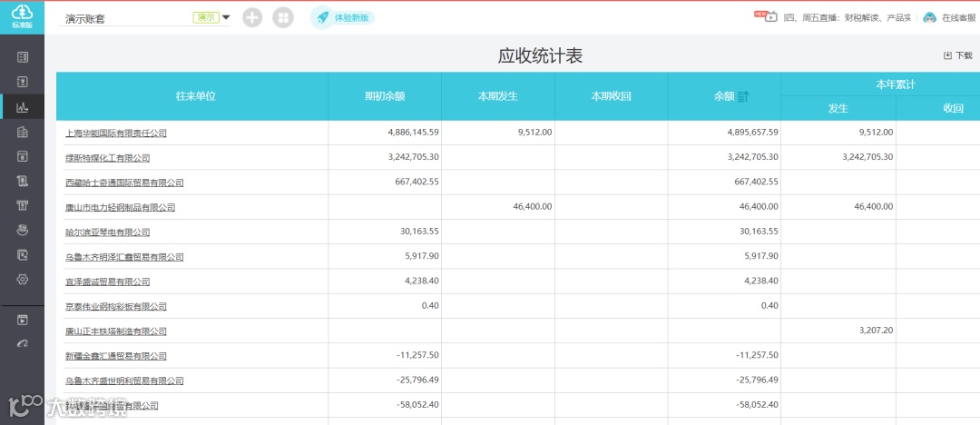The width and height of the screenshot is (980, 425).
Task: Sort by the 余额 column sort icon
Action: 742,96
